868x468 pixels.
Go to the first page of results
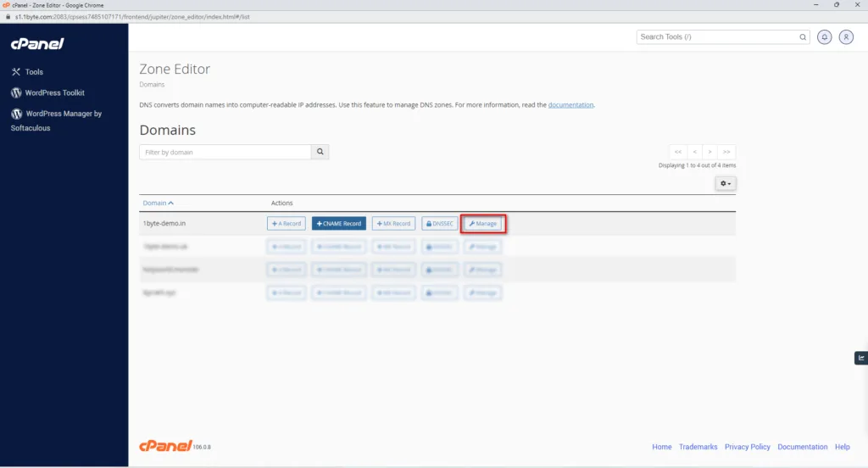tap(678, 152)
